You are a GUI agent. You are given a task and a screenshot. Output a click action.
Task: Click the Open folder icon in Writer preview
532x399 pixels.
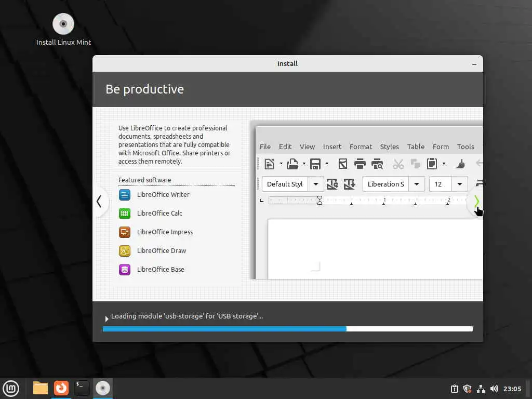[292, 164]
